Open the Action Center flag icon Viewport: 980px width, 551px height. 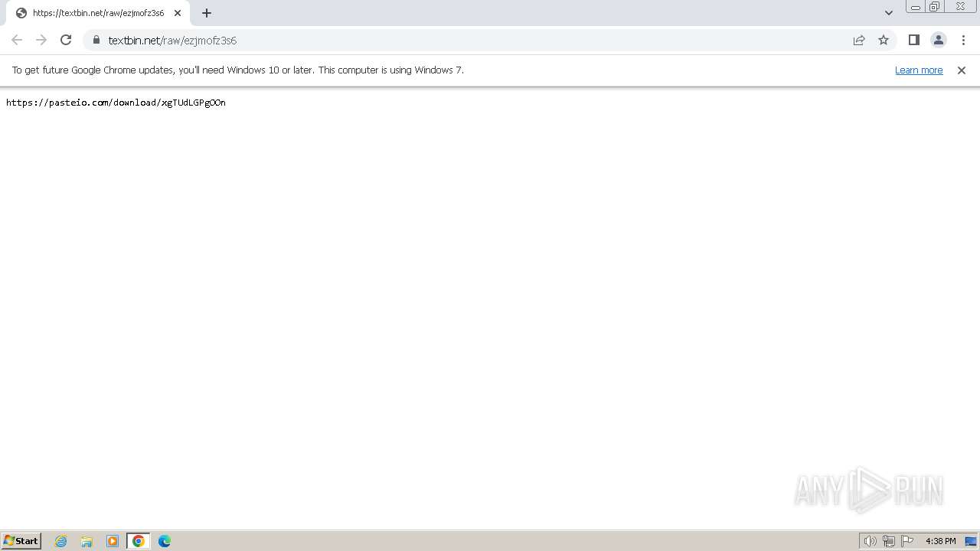tap(907, 541)
